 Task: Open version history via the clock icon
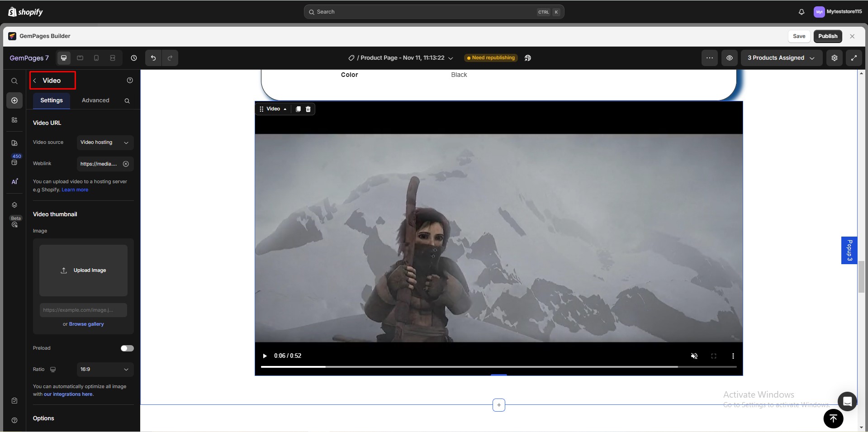pos(133,58)
